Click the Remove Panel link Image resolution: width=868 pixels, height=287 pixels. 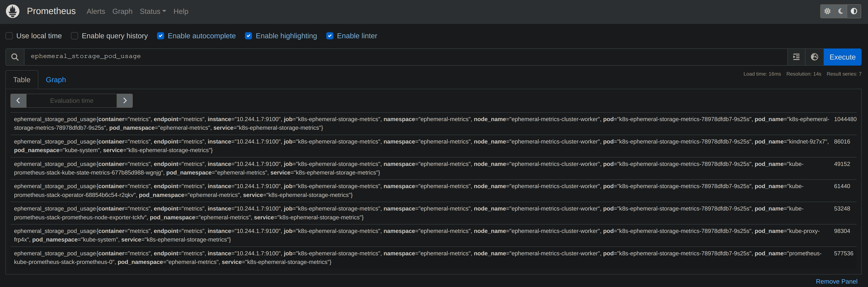pos(836,281)
